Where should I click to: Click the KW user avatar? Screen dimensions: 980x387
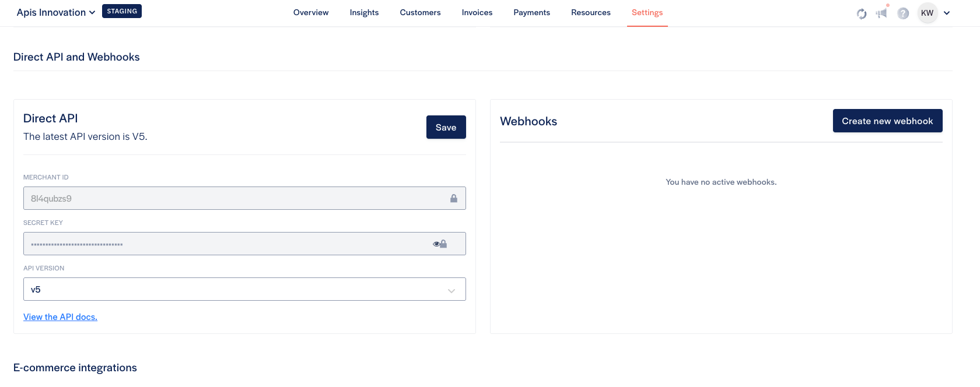click(x=927, y=13)
